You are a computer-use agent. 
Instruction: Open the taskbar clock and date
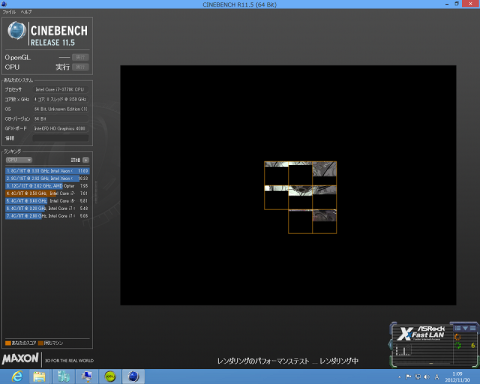[457, 377]
